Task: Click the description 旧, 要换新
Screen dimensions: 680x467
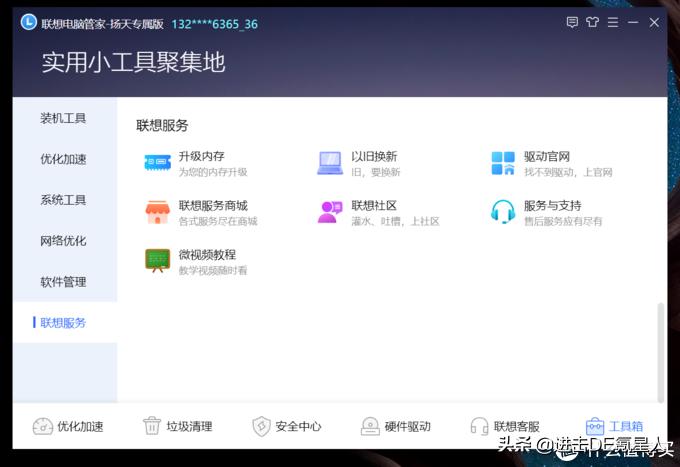Action: [x=376, y=172]
